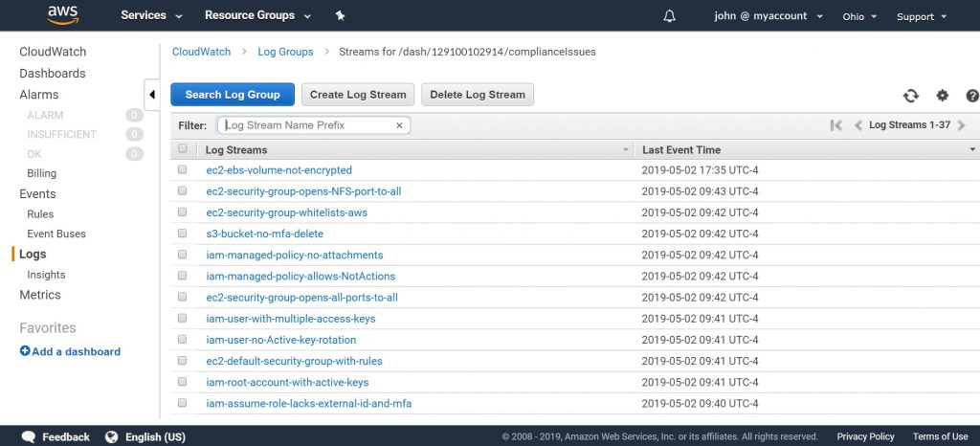Open Insights under Logs

pyautogui.click(x=46, y=275)
